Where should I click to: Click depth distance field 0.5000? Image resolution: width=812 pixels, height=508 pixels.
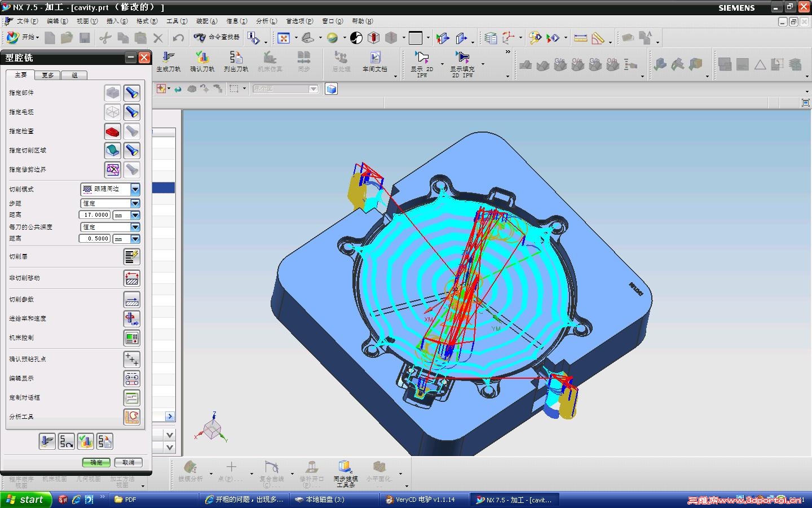(x=95, y=239)
